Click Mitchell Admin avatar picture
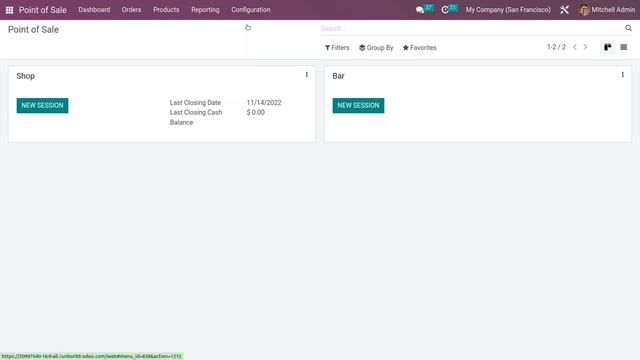640x360 pixels. (x=584, y=10)
